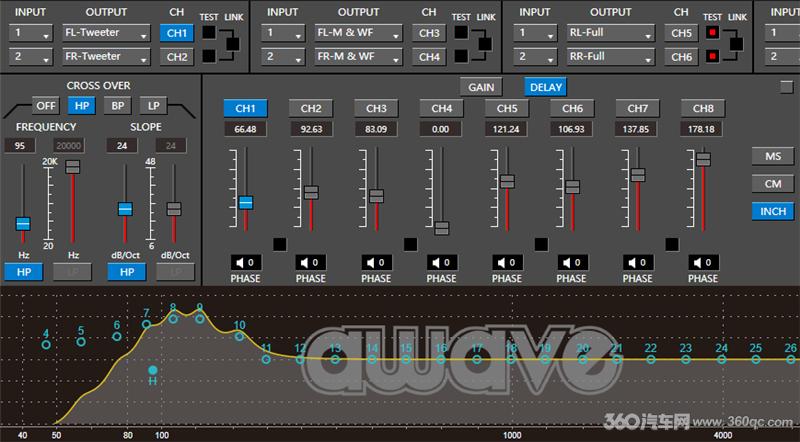This screenshot has width=800, height=442.
Task: Click the link bracket box for CH3/CH4
Action: pos(485,44)
